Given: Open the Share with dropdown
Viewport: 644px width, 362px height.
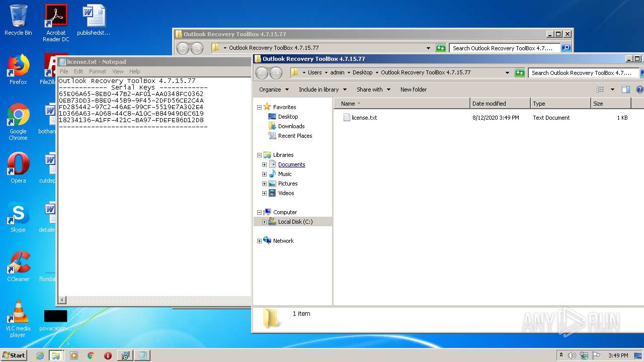Looking at the screenshot, I should click(x=373, y=89).
